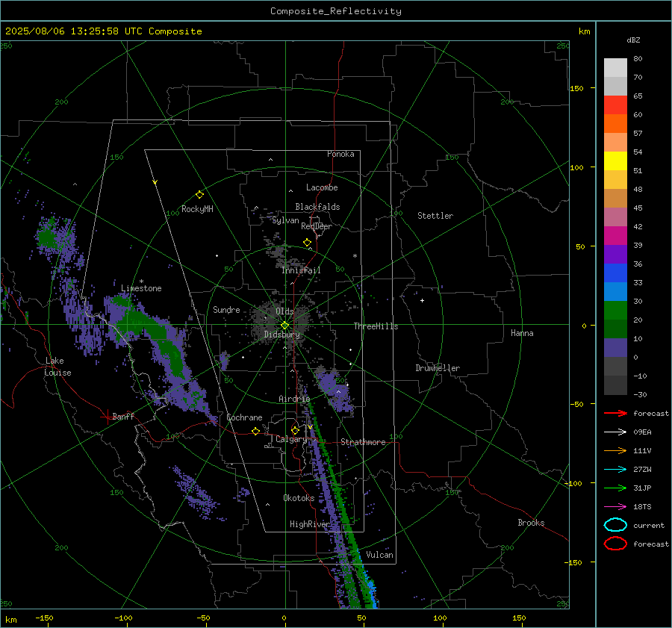Select the light blue 30 dBZ color swatch

point(615,291)
